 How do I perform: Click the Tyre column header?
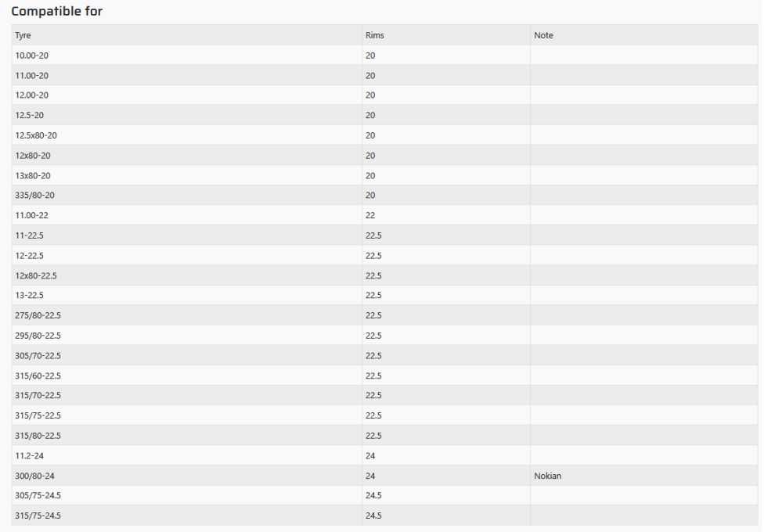point(23,35)
